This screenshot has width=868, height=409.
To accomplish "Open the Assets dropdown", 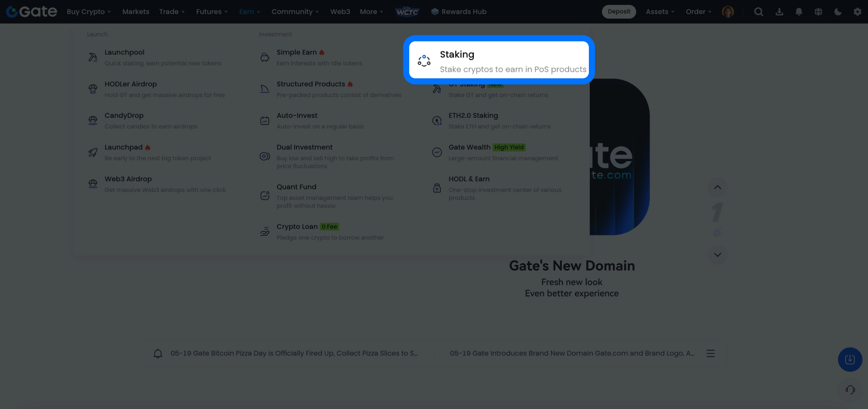I will pos(660,11).
